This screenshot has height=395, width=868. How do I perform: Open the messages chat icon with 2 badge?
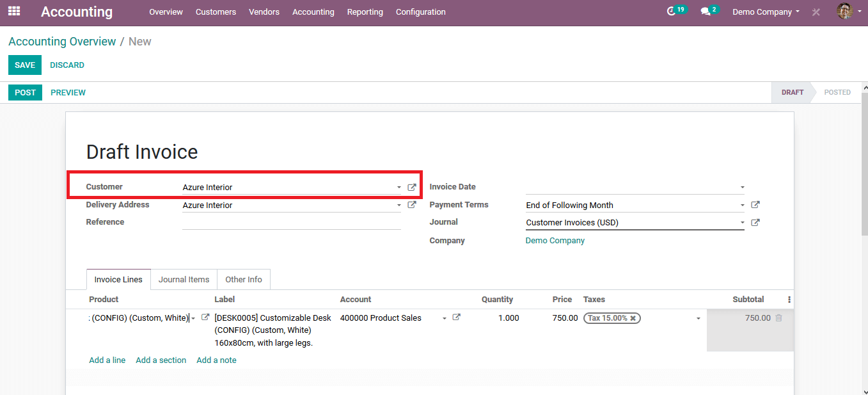tap(709, 11)
